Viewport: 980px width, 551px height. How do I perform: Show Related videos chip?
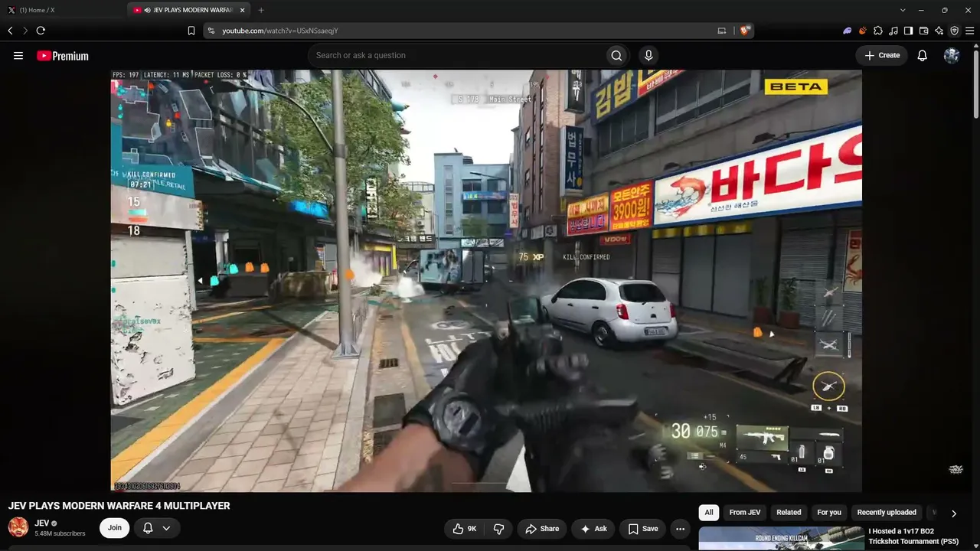coord(789,513)
